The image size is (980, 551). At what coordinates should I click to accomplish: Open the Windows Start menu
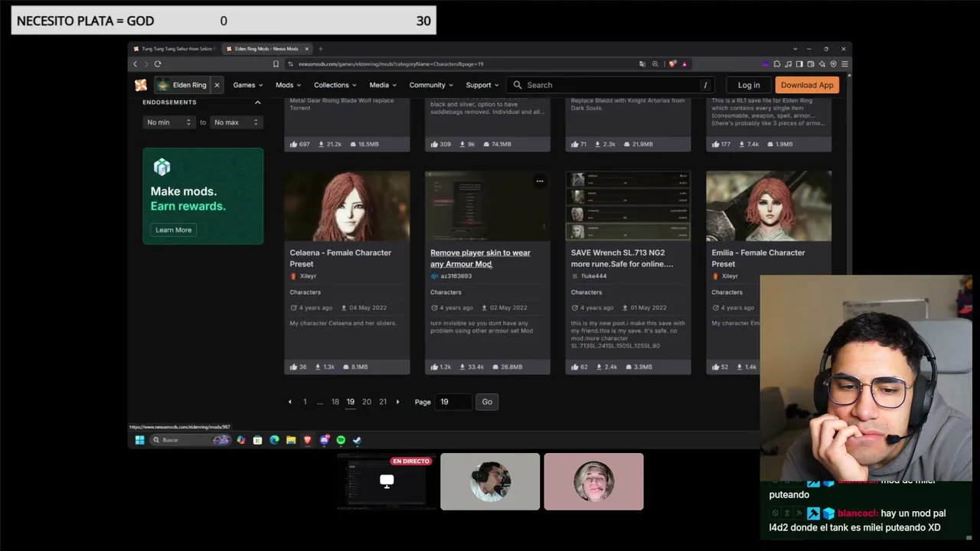[x=139, y=440]
